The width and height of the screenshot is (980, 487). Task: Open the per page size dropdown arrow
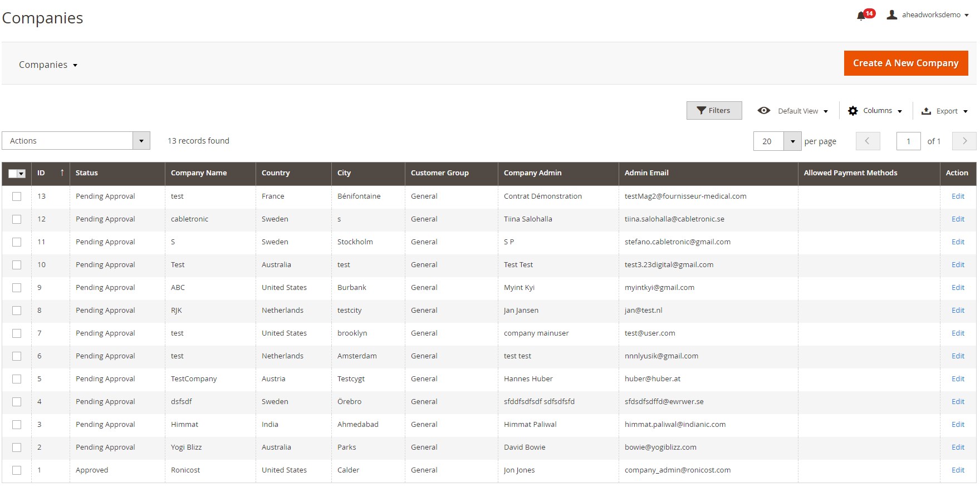[x=792, y=141]
